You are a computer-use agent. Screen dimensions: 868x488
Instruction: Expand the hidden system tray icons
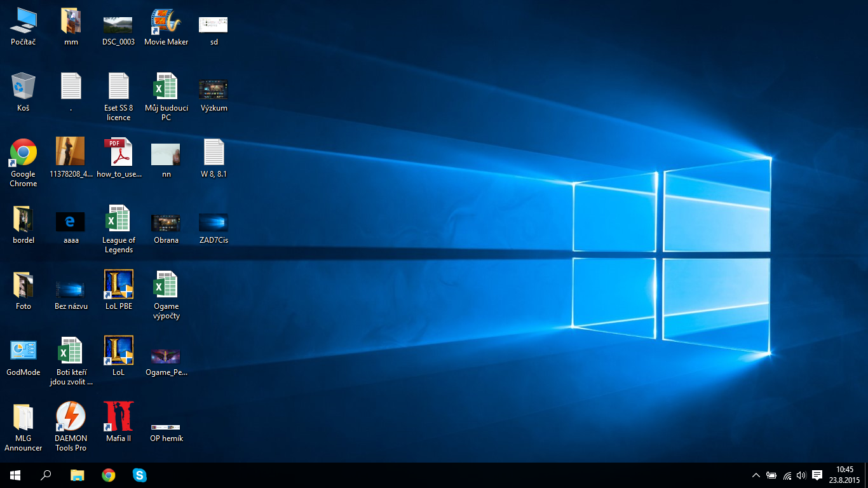tap(756, 475)
